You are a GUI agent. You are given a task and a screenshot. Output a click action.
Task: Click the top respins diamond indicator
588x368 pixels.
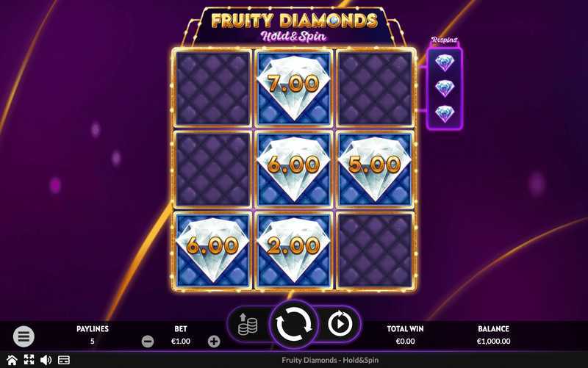[445, 62]
